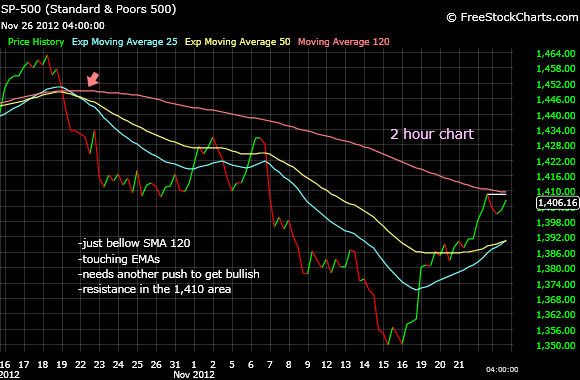
Task: Click the note "-needs another push to get bullish"
Action: (169, 274)
